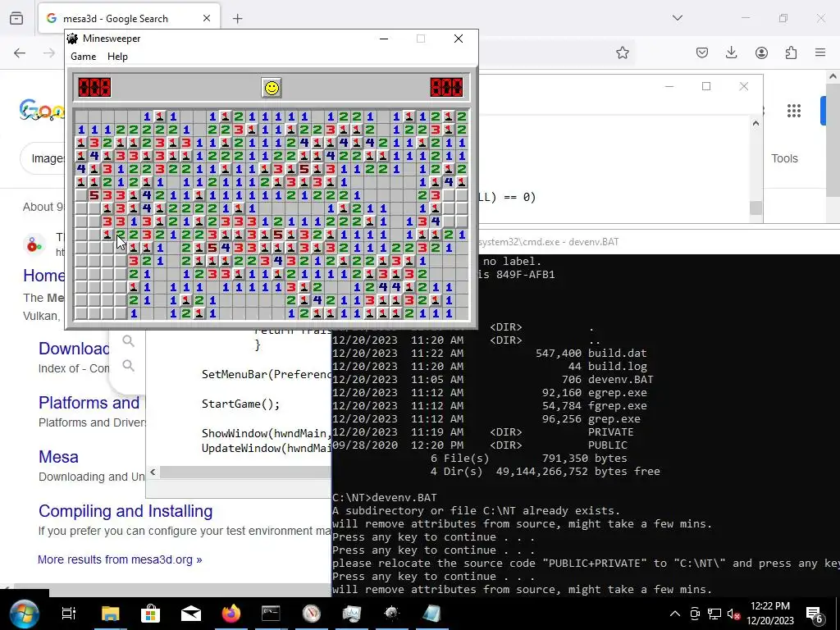Screen dimensions: 840x630
Task: Click the Minesweeper timer display
Action: [446, 87]
